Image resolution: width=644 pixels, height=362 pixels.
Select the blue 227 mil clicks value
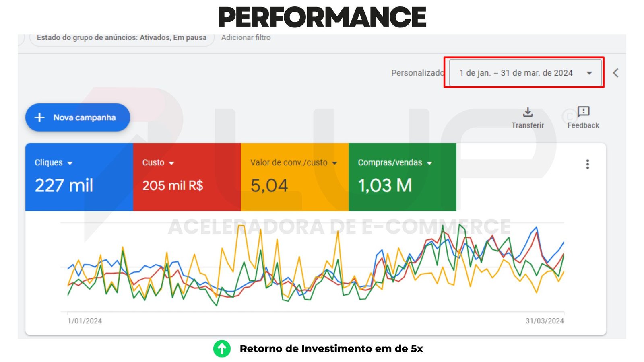point(64,185)
